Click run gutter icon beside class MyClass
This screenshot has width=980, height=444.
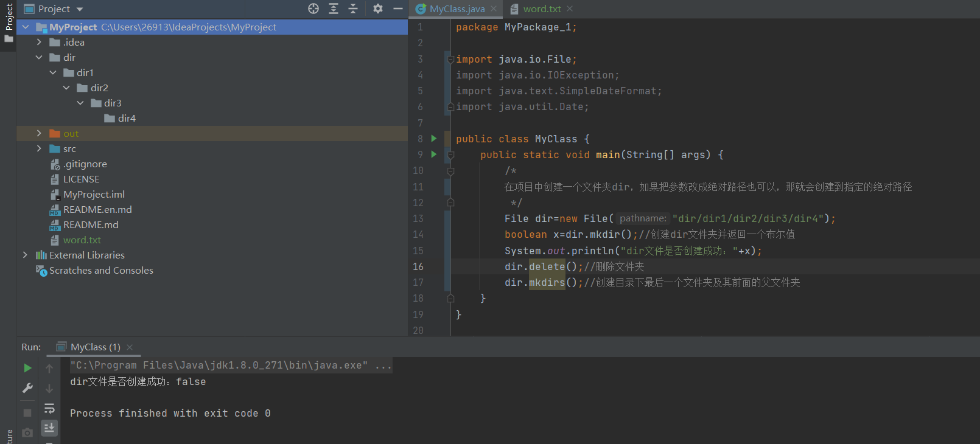434,139
